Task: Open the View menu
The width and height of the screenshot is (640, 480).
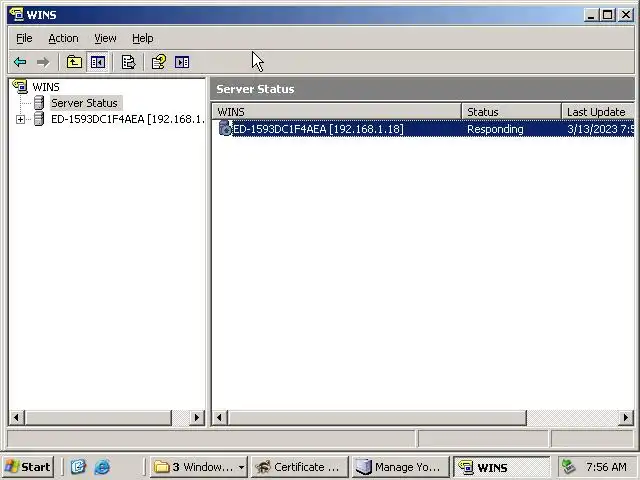Action: click(x=105, y=38)
